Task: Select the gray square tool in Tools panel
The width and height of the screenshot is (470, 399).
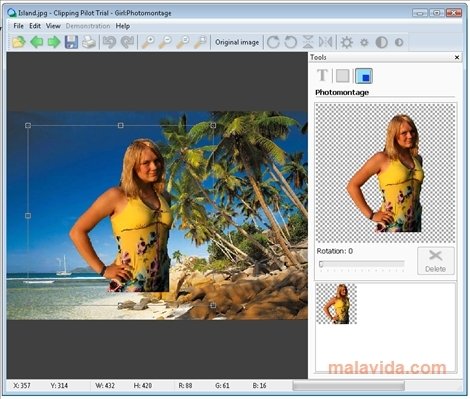Action: 343,76
